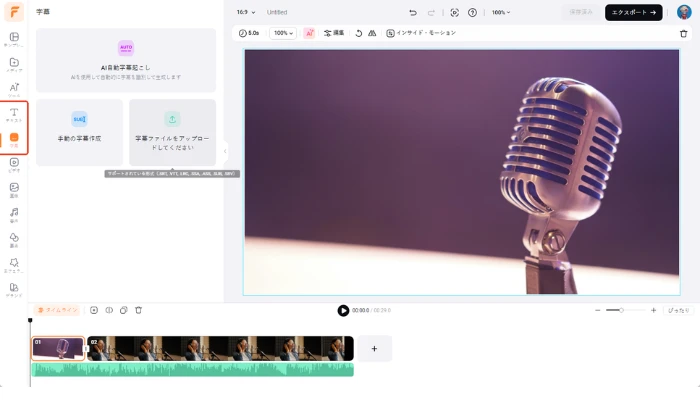Screen dimensions: 700x400
Task: Click the screen record preview icon
Action: pos(454,12)
